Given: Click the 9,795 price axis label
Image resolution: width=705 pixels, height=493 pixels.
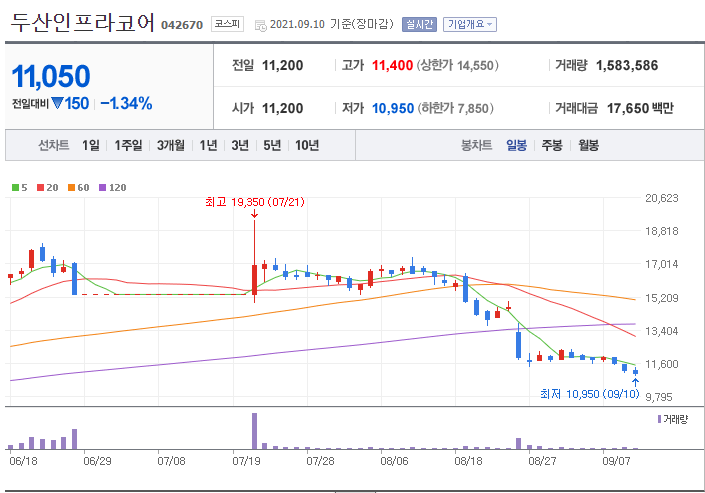Looking at the screenshot, I should pos(659,397).
